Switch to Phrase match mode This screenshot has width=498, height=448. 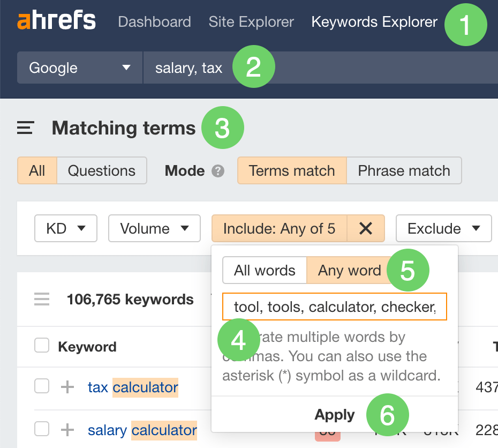point(404,170)
